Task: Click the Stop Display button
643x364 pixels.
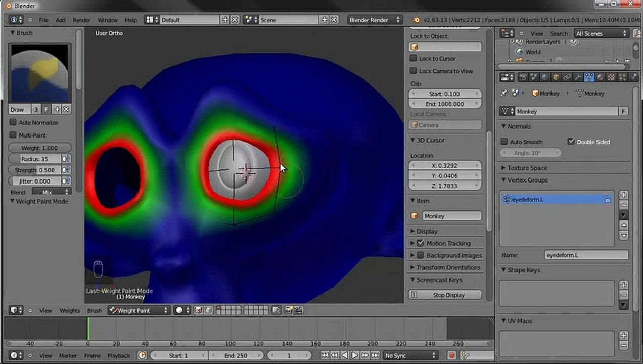Action: [445, 295]
